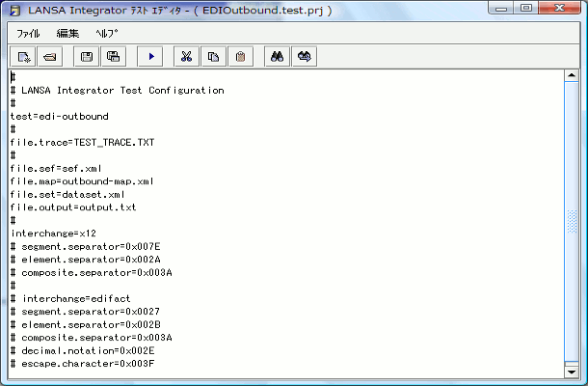This screenshot has height=386, width=588.
Task: Click the line file.map=outbound-map.xml
Action: 82,181
